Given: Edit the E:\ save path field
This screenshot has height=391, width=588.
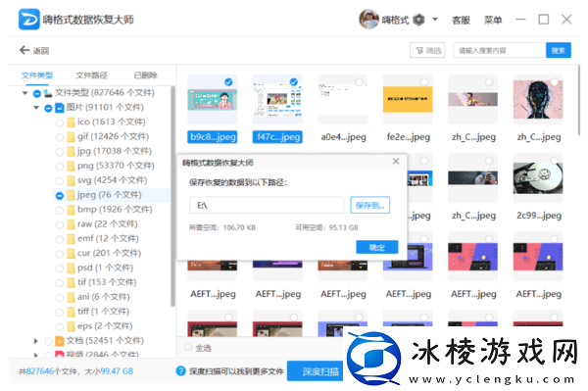Looking at the screenshot, I should point(267,205).
